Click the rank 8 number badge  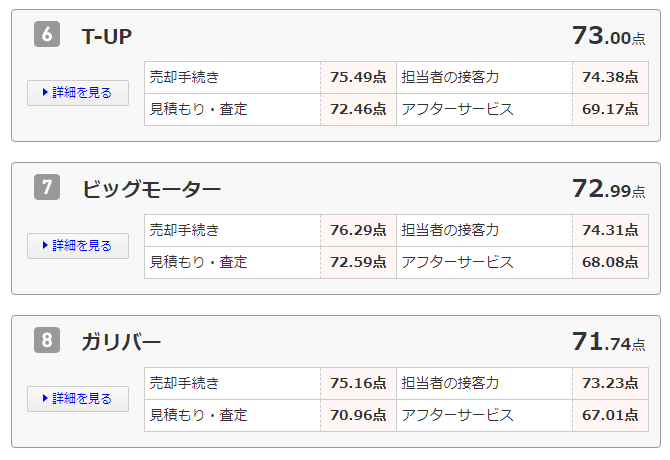[47, 341]
